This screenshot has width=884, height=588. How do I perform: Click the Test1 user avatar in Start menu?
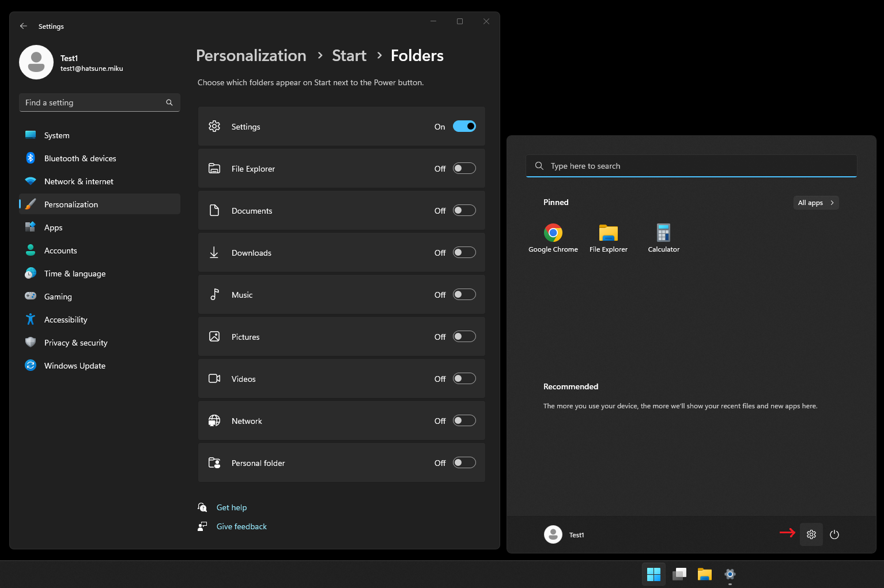coord(553,534)
